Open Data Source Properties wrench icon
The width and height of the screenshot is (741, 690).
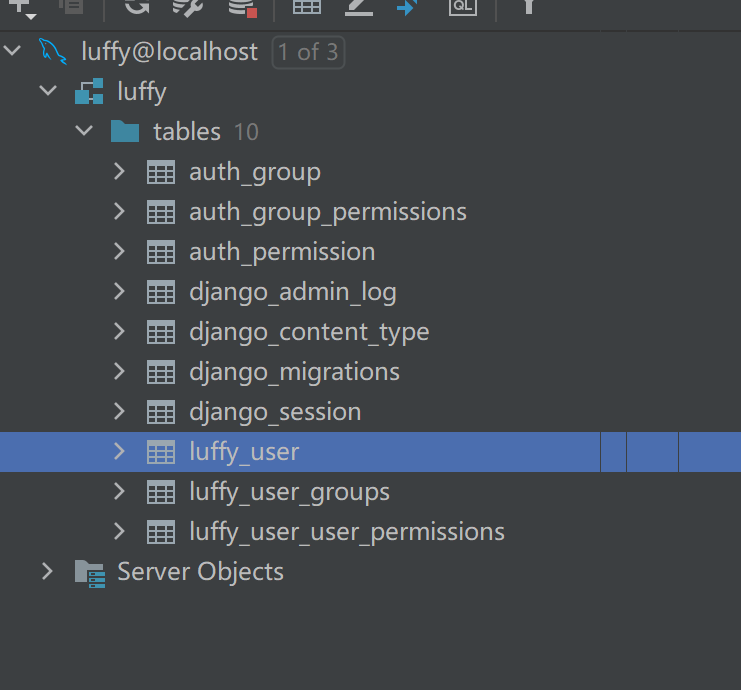point(187,6)
